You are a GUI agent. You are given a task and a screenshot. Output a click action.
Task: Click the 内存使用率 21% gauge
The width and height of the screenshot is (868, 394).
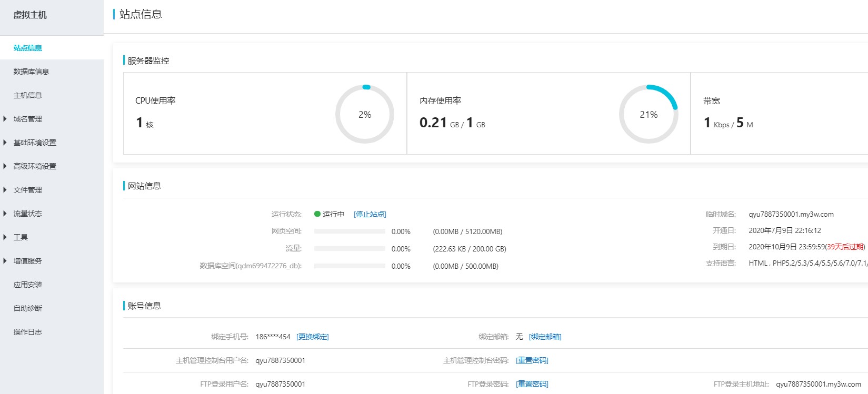648,114
